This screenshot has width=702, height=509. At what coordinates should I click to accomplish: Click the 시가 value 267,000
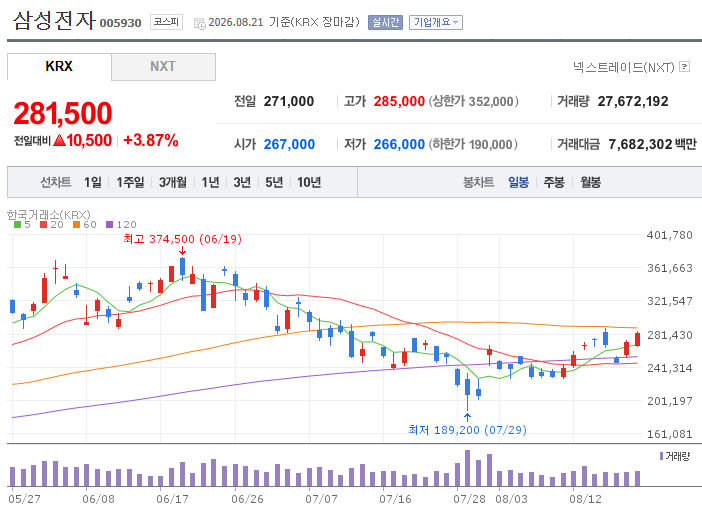(289, 144)
